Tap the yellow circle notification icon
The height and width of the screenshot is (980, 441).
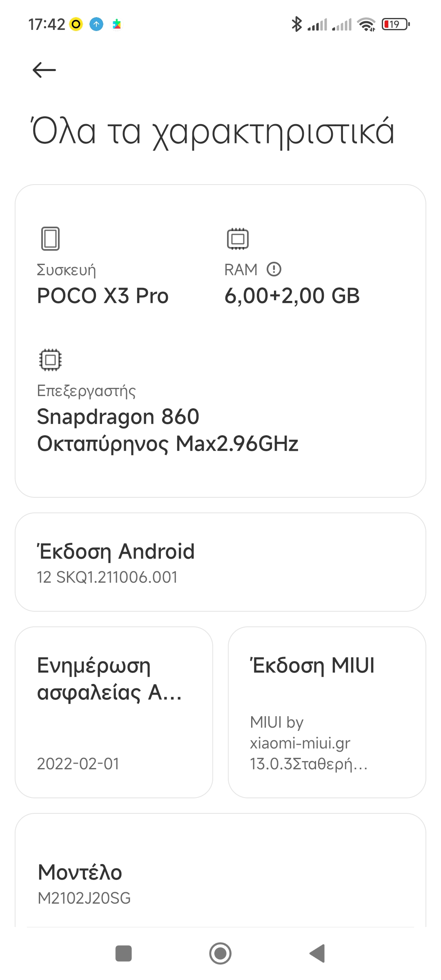pos(76,24)
